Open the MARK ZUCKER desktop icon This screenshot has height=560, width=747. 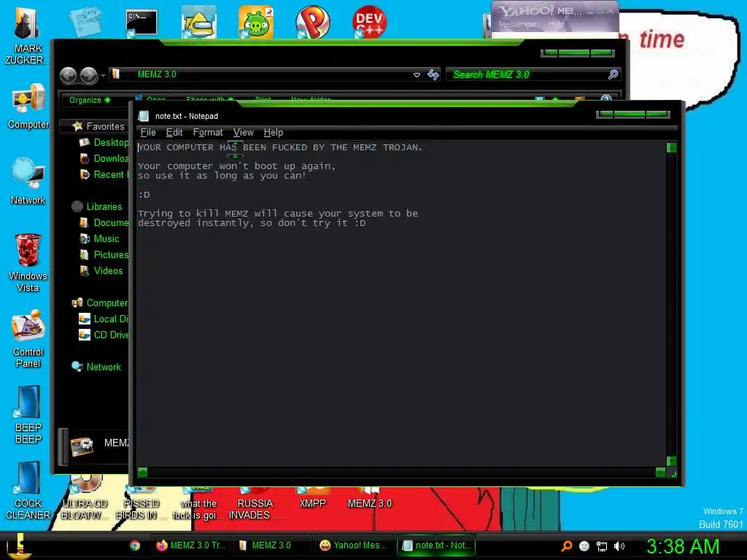(x=26, y=34)
